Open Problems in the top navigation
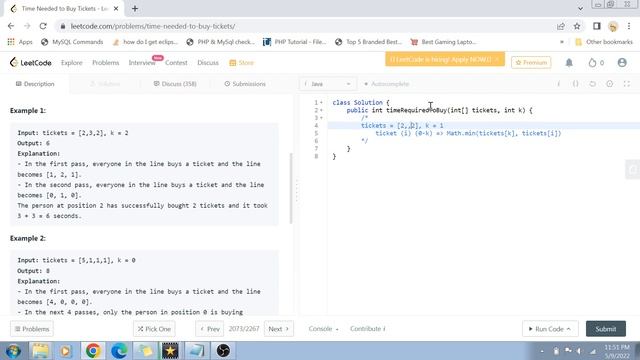Viewport: 640px width, 360px height. coord(105,62)
